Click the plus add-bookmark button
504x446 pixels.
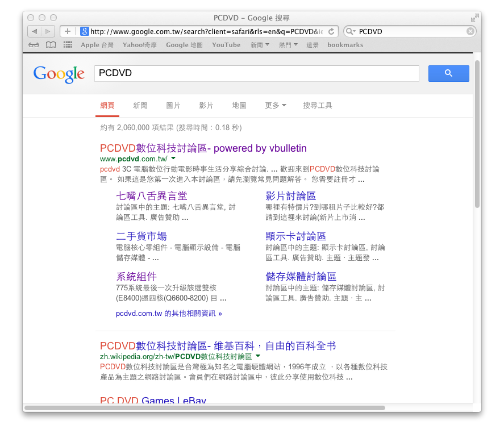[x=68, y=31]
